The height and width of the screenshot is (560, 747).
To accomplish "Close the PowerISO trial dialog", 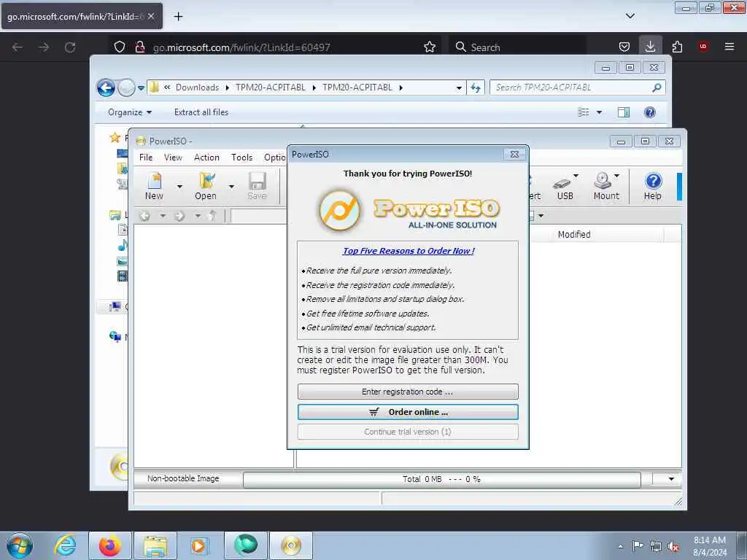I will click(514, 155).
